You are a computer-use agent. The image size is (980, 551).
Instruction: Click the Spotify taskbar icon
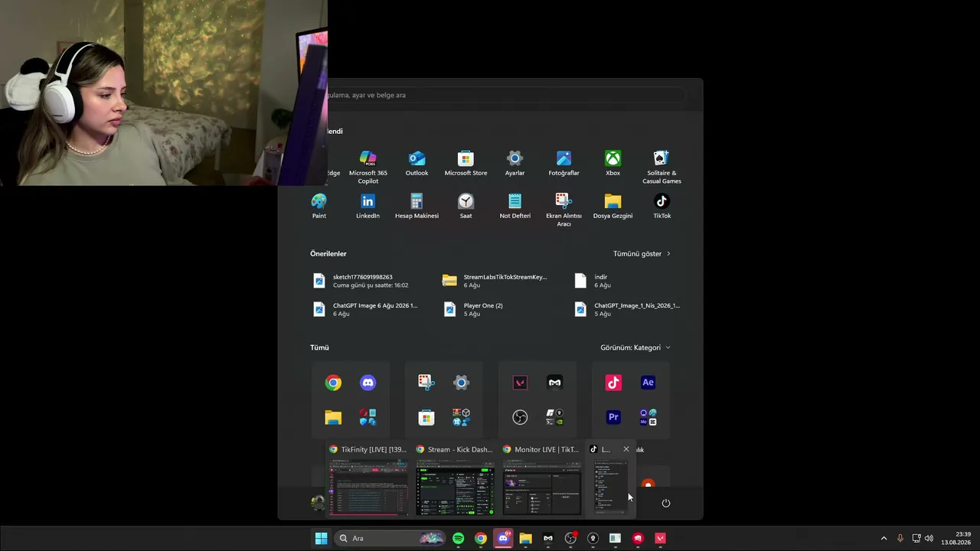(x=458, y=539)
